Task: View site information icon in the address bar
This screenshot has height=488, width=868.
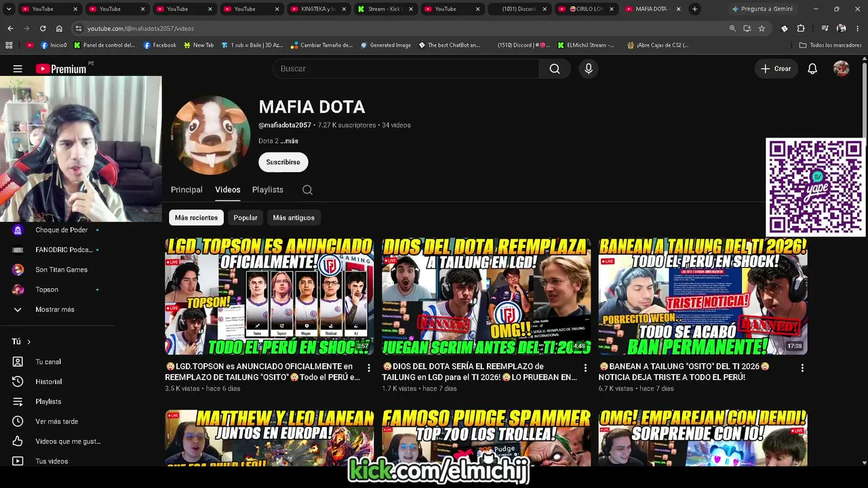Action: click(79, 28)
